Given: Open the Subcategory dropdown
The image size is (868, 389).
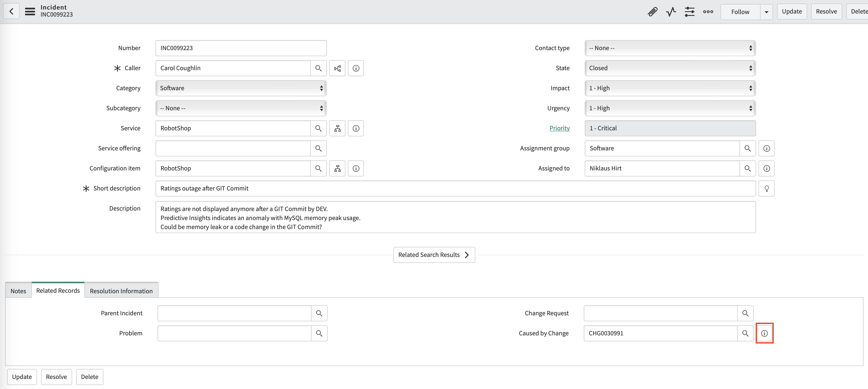Looking at the screenshot, I should (241, 108).
